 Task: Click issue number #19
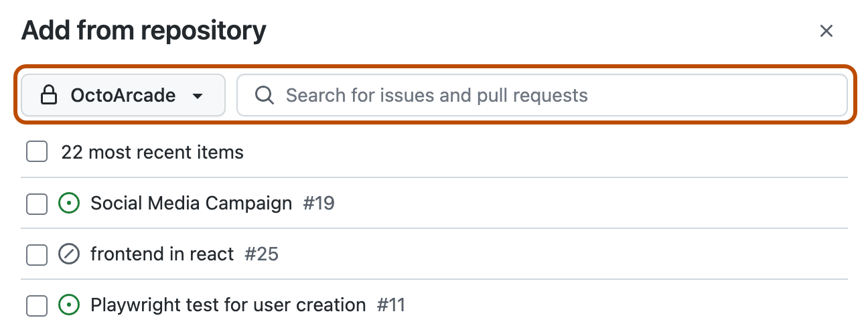click(x=319, y=203)
